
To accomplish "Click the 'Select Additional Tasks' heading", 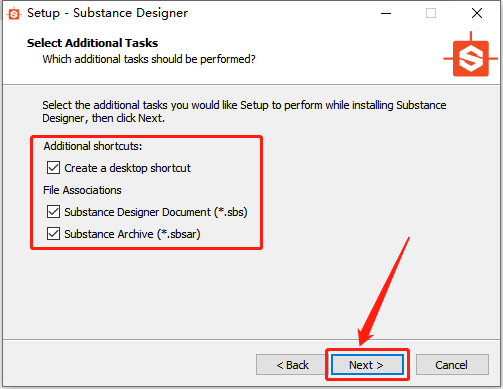I will (x=92, y=43).
